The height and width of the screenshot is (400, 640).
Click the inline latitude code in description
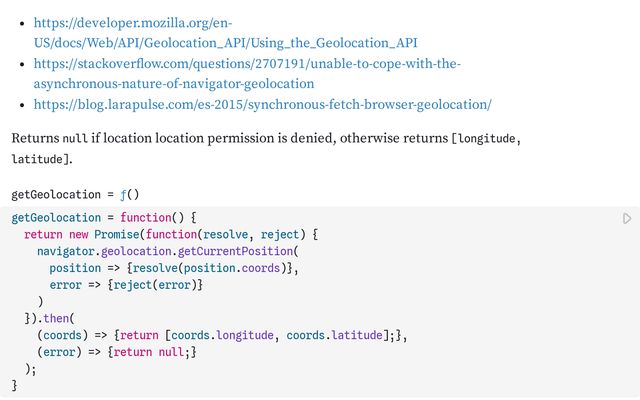36,160
